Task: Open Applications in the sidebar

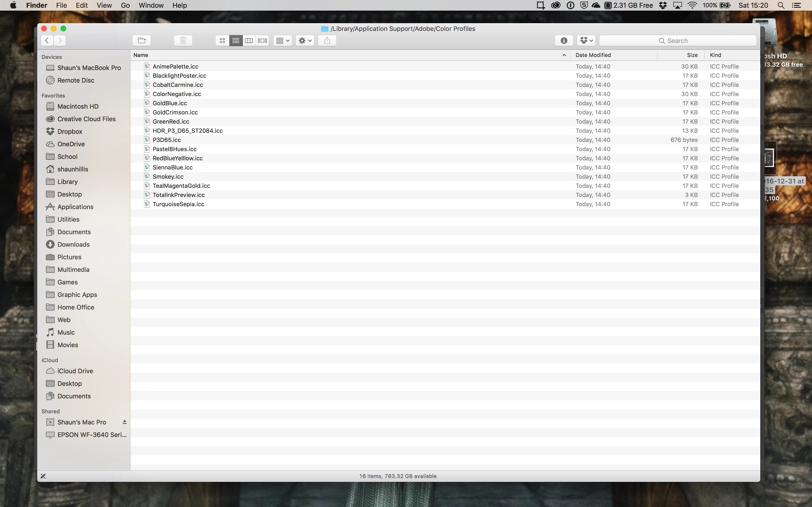Action: click(75, 207)
